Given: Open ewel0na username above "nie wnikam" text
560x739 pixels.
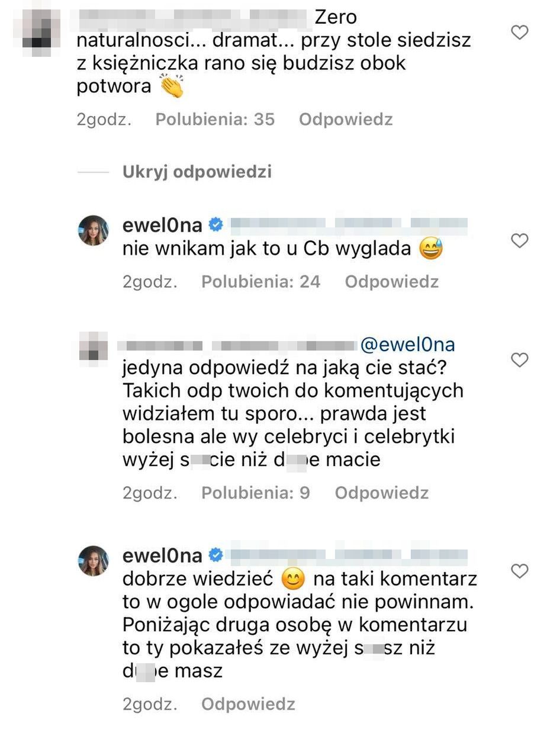Looking at the screenshot, I should tap(162, 225).
